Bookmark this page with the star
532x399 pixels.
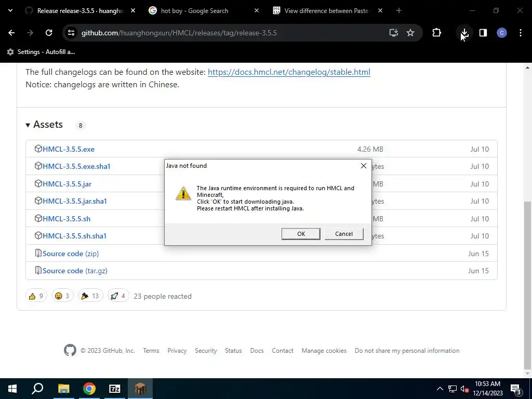tap(410, 33)
